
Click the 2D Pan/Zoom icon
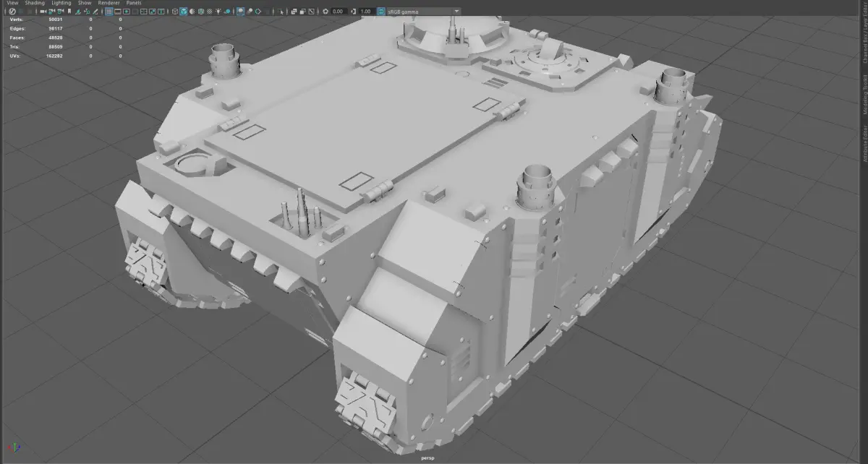tap(87, 12)
